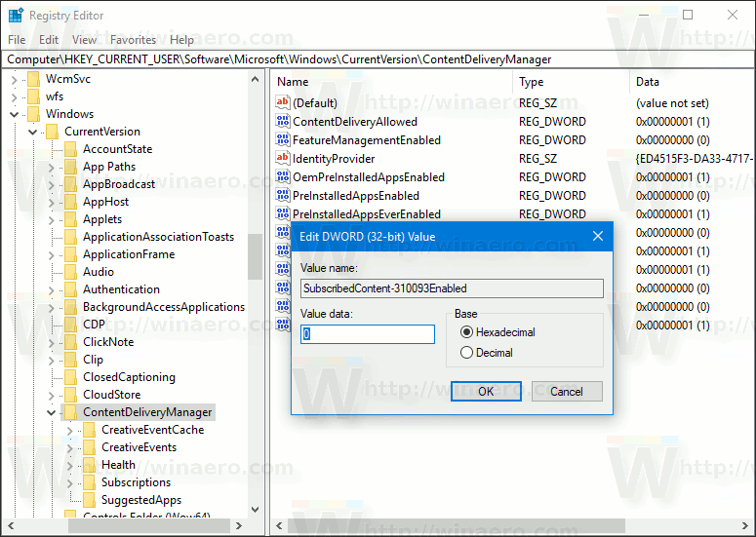
Task: Click the IdentityProvider string value icon
Action: [283, 158]
